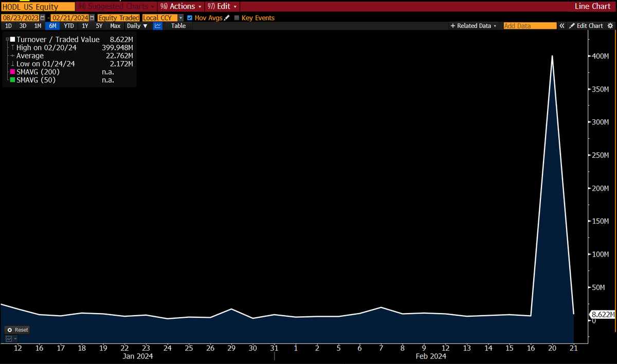The width and height of the screenshot is (617, 364).
Task: Click the Turnover / Traded Value legend label
Action: (x=58, y=40)
